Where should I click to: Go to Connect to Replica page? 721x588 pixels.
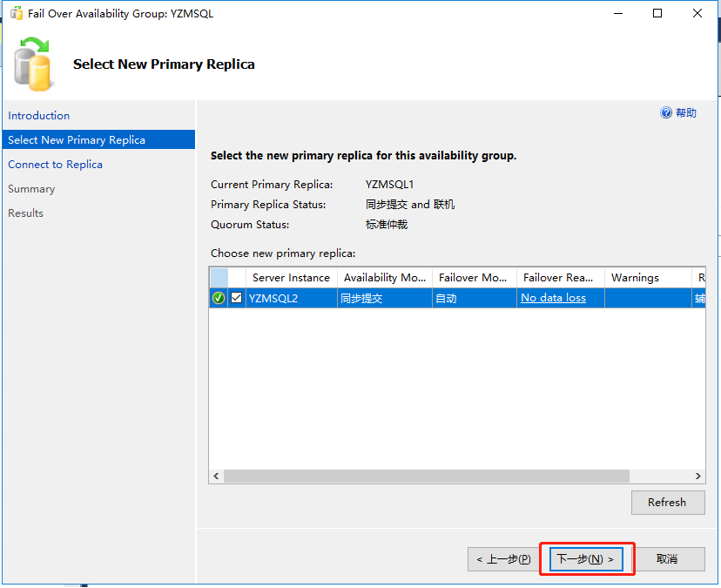pos(56,165)
